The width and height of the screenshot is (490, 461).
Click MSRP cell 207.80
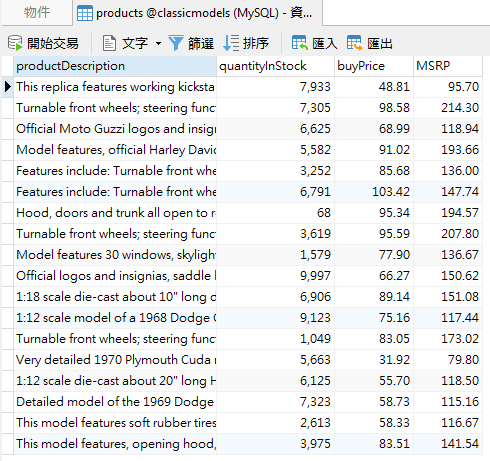click(x=448, y=234)
